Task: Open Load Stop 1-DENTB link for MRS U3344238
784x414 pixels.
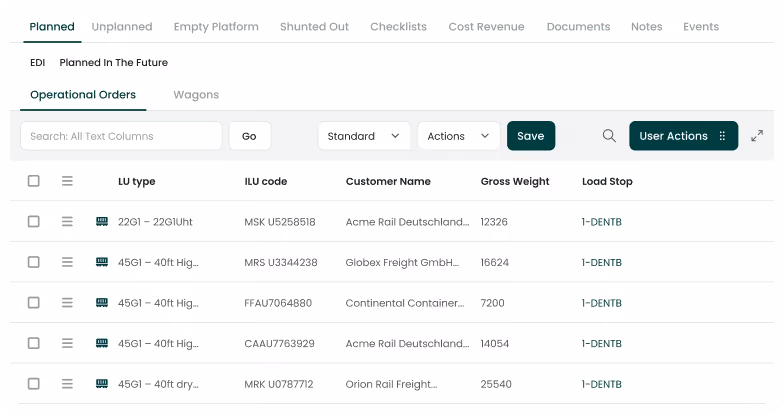Action: click(x=602, y=262)
